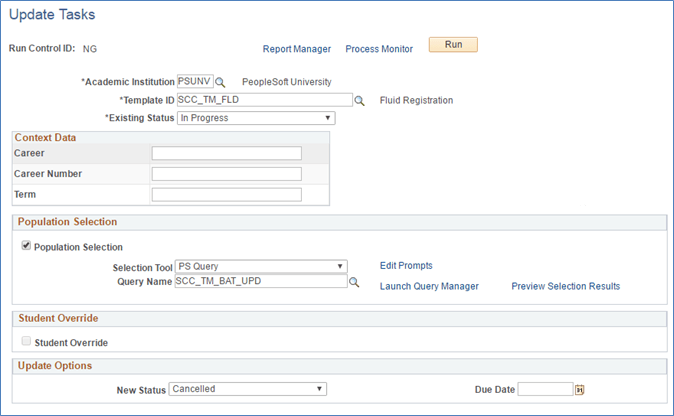The height and width of the screenshot is (416, 674).
Task: Open the Report Manager link
Action: [297, 49]
